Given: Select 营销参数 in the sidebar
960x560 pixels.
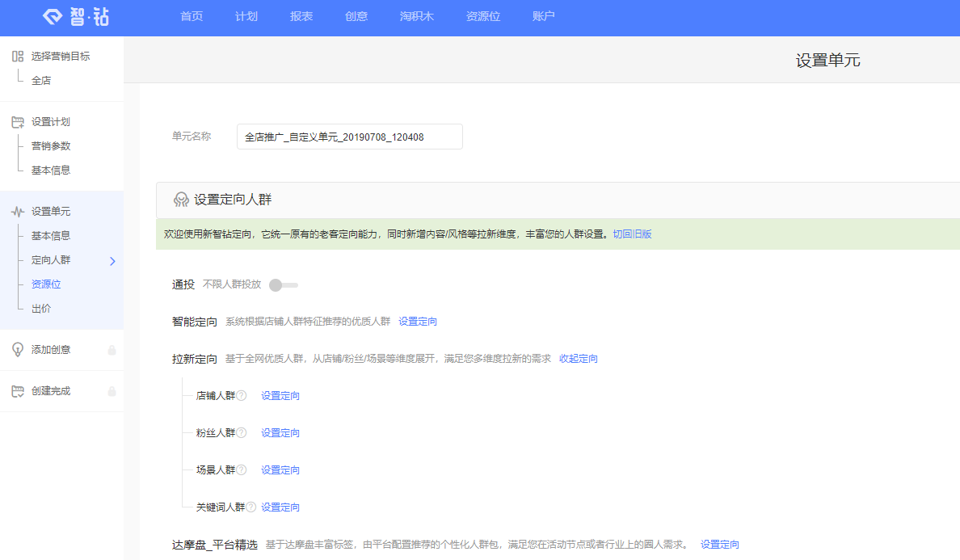Looking at the screenshot, I should pyautogui.click(x=51, y=146).
